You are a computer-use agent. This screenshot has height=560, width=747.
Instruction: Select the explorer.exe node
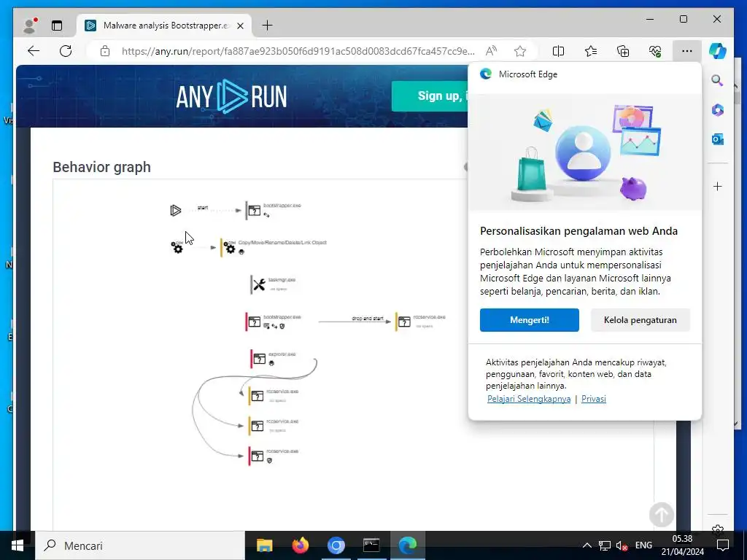[274, 359]
